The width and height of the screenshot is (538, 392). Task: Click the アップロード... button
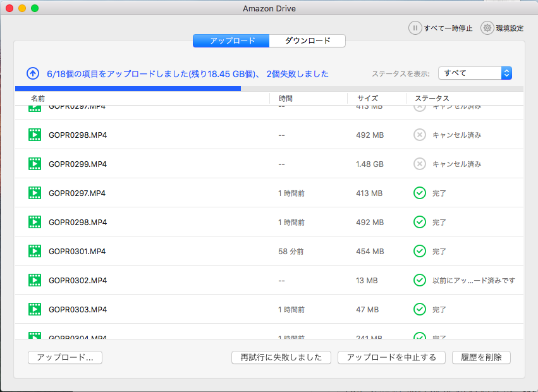tap(65, 357)
